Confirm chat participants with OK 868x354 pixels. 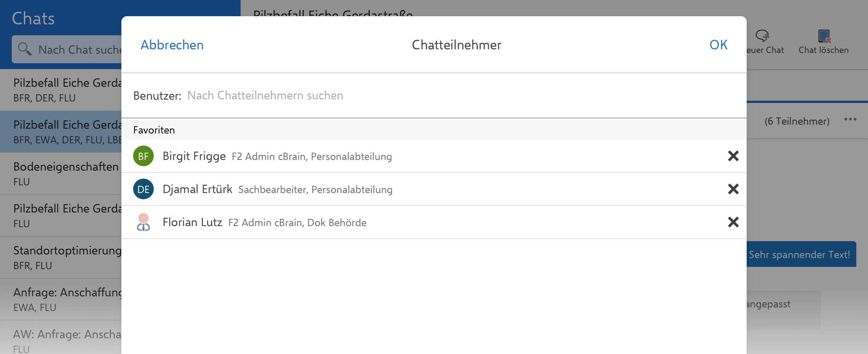[x=718, y=45]
